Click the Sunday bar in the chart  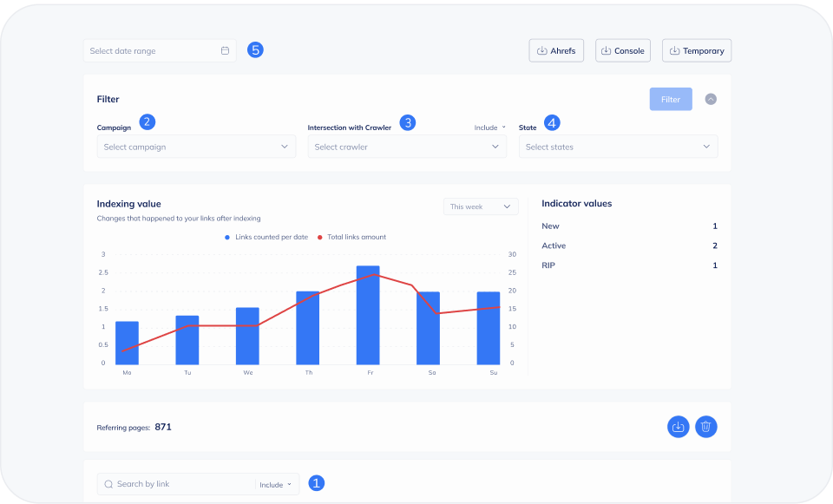pos(489,328)
